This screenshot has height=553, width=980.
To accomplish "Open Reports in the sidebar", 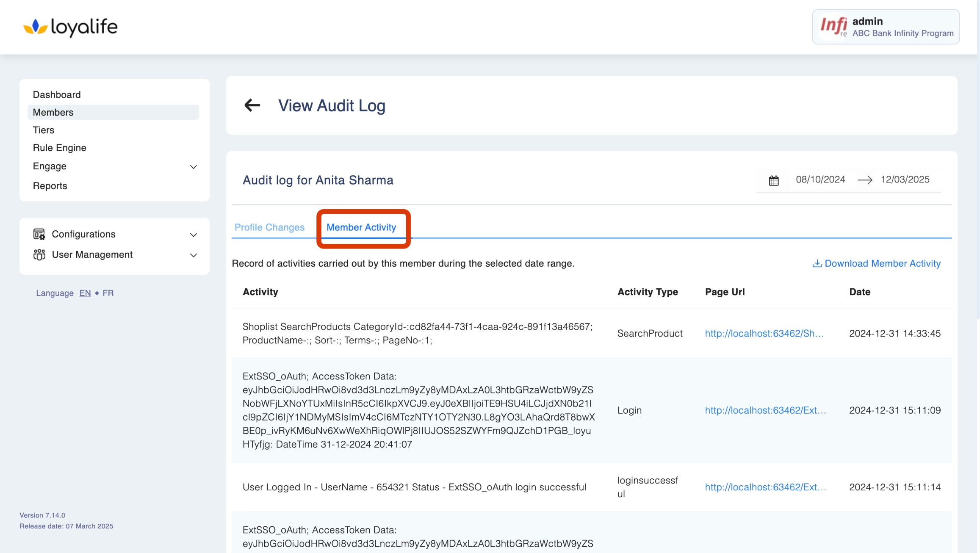I will coord(50,186).
